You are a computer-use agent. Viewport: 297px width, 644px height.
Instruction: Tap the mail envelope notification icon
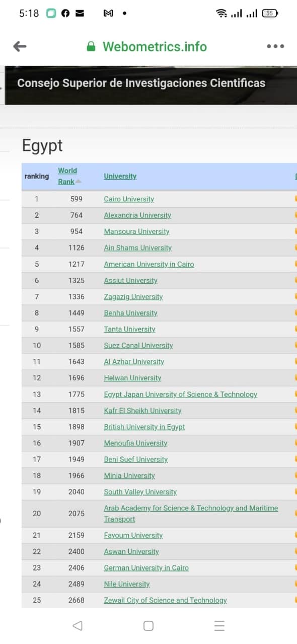click(80, 14)
